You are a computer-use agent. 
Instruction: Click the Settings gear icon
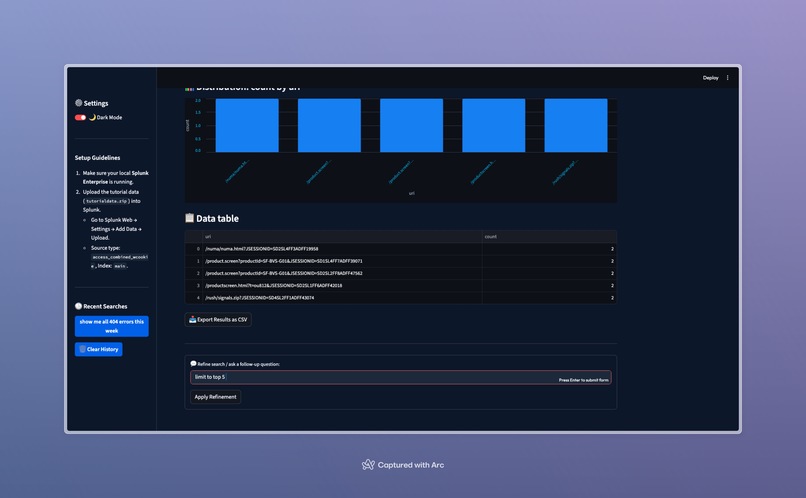pos(79,103)
